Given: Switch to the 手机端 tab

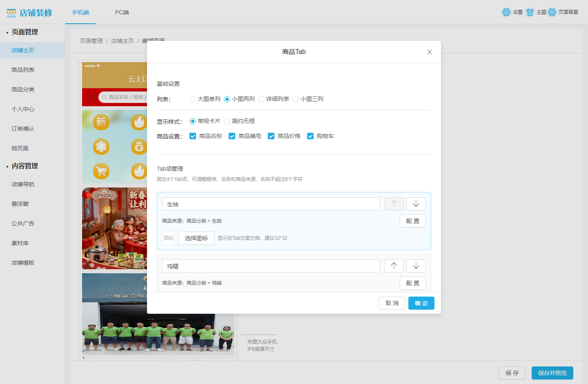Looking at the screenshot, I should point(80,12).
